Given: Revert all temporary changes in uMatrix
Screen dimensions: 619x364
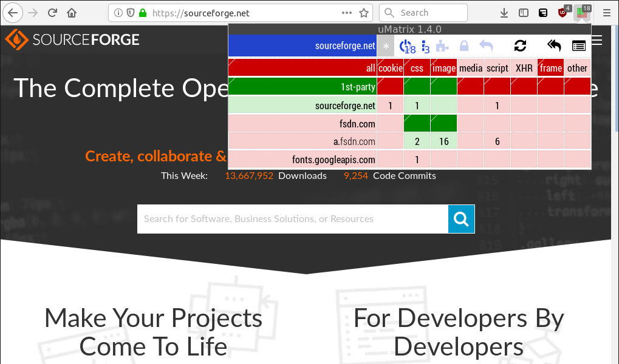Looking at the screenshot, I should coord(554,45).
